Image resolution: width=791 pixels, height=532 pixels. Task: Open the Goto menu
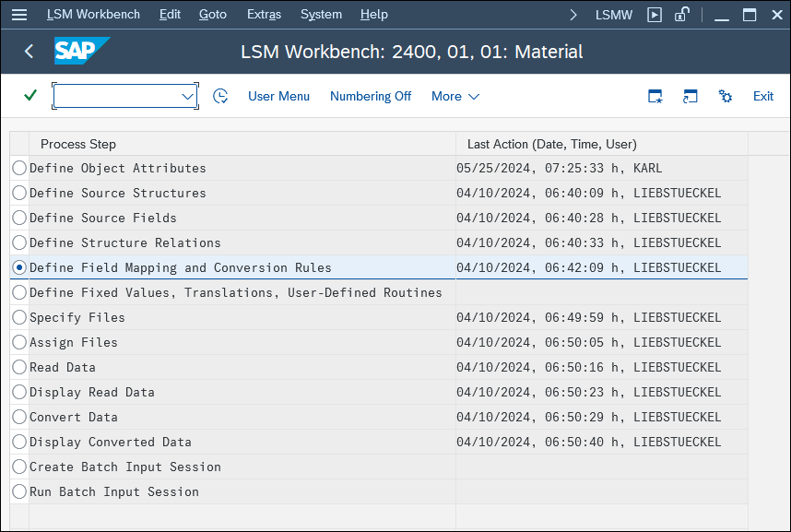212,15
